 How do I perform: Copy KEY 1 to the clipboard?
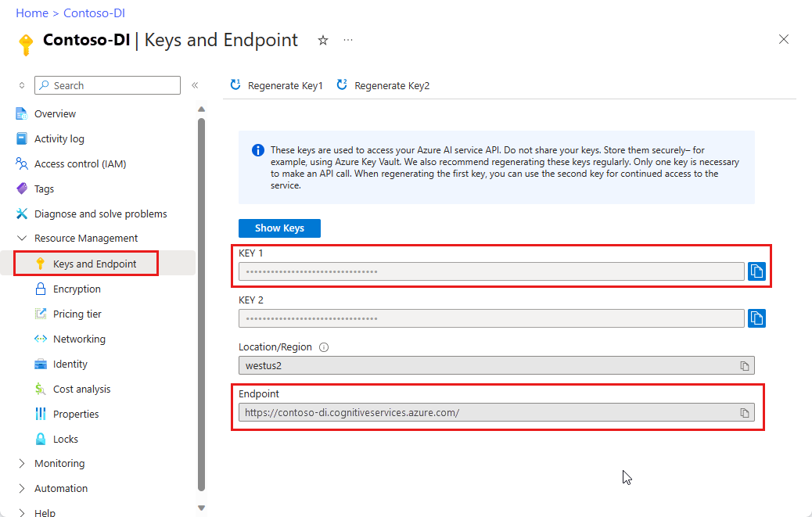click(756, 271)
